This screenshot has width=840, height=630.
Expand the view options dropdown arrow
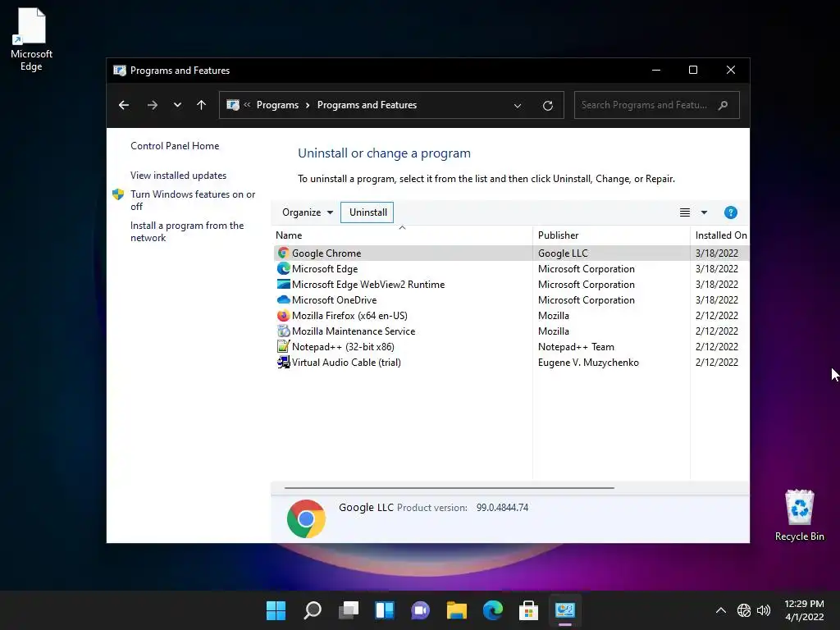click(704, 212)
